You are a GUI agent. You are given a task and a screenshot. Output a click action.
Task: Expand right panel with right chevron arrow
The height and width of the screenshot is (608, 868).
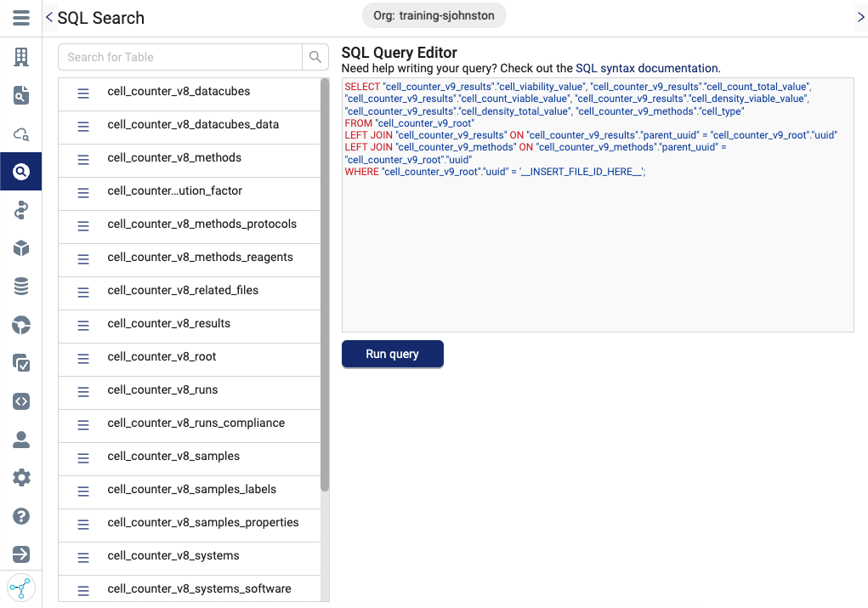click(859, 15)
